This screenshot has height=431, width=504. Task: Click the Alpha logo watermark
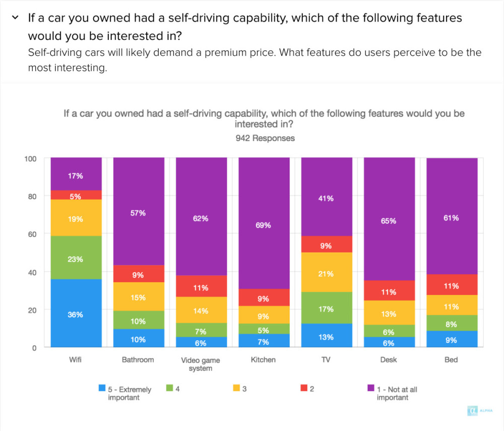click(x=480, y=410)
